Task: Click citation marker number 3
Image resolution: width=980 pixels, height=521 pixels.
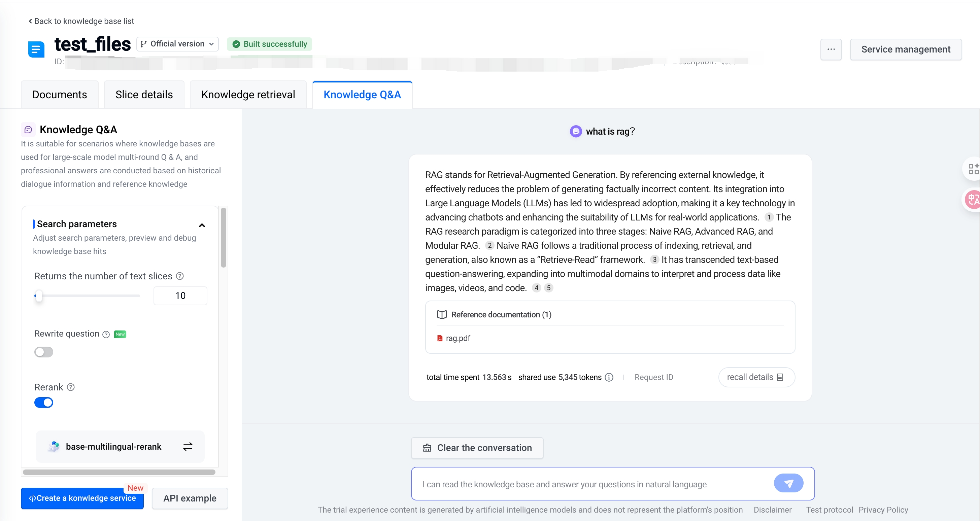Action: click(654, 260)
